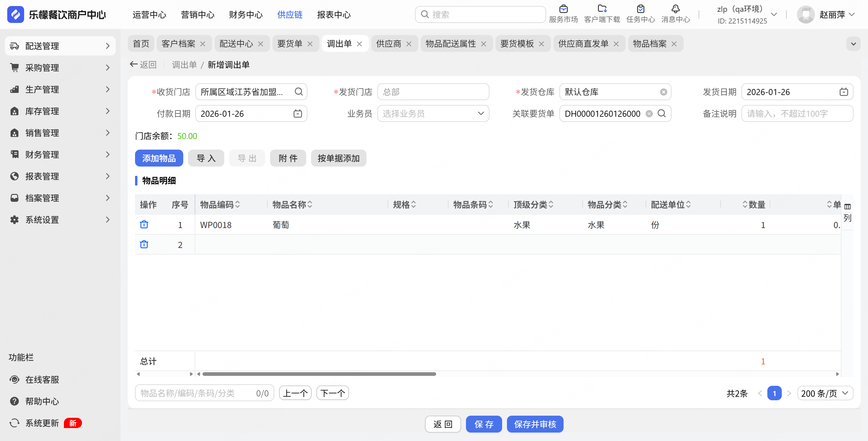Delete row 1 with trash icon

pyautogui.click(x=144, y=224)
